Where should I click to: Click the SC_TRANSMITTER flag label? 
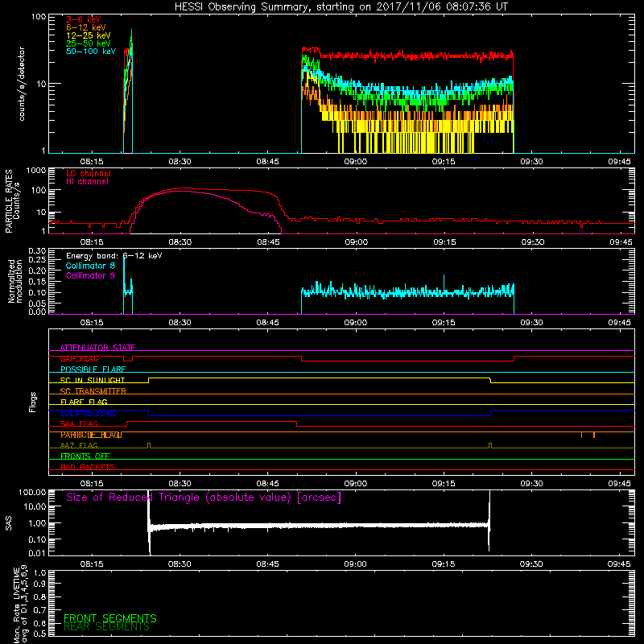(x=93, y=391)
